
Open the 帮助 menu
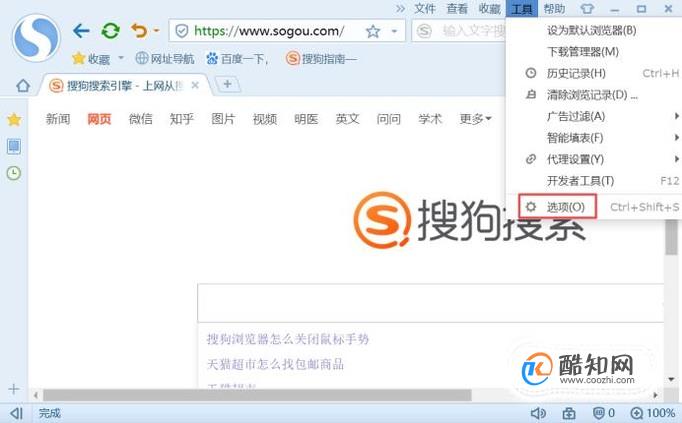tap(554, 9)
